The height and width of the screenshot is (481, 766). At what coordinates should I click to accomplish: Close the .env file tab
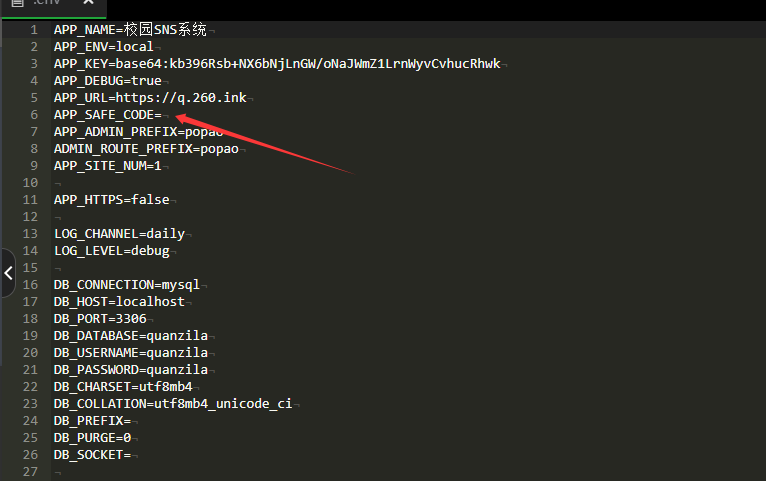point(88,2)
